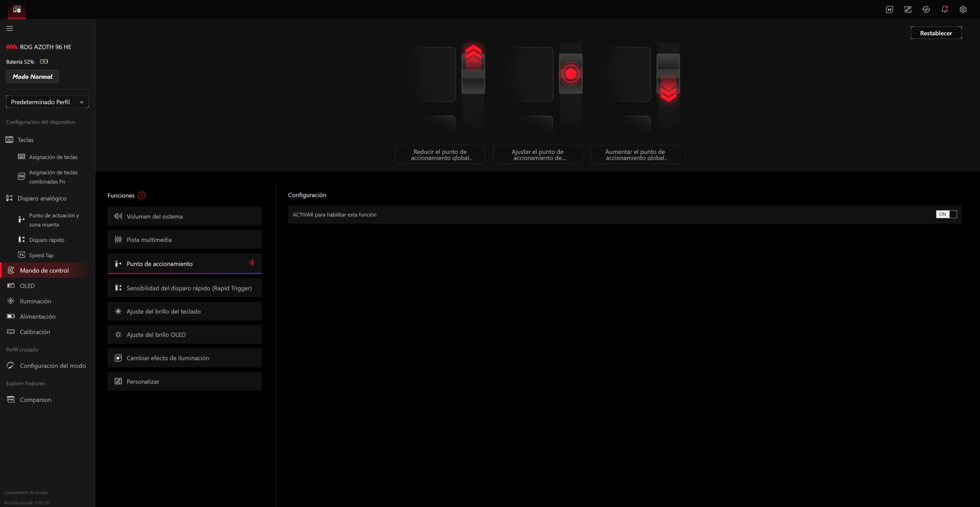Open the OLED settings page

[27, 286]
